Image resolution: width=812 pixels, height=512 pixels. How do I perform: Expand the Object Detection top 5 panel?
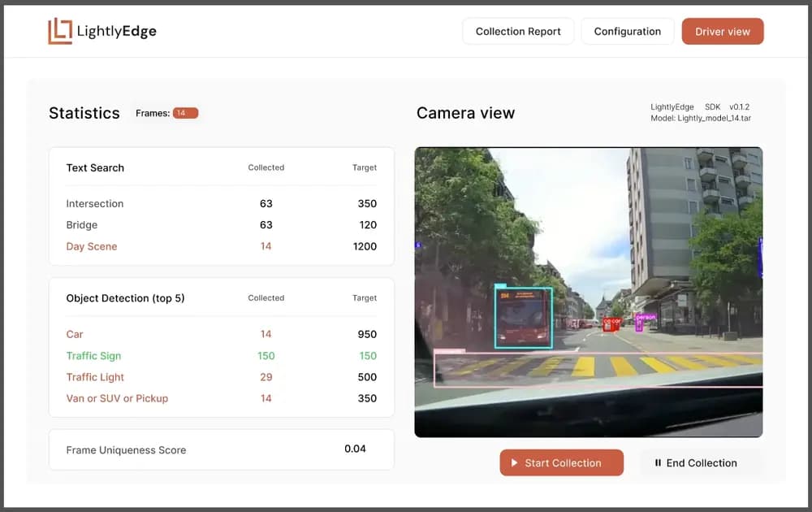click(x=124, y=298)
